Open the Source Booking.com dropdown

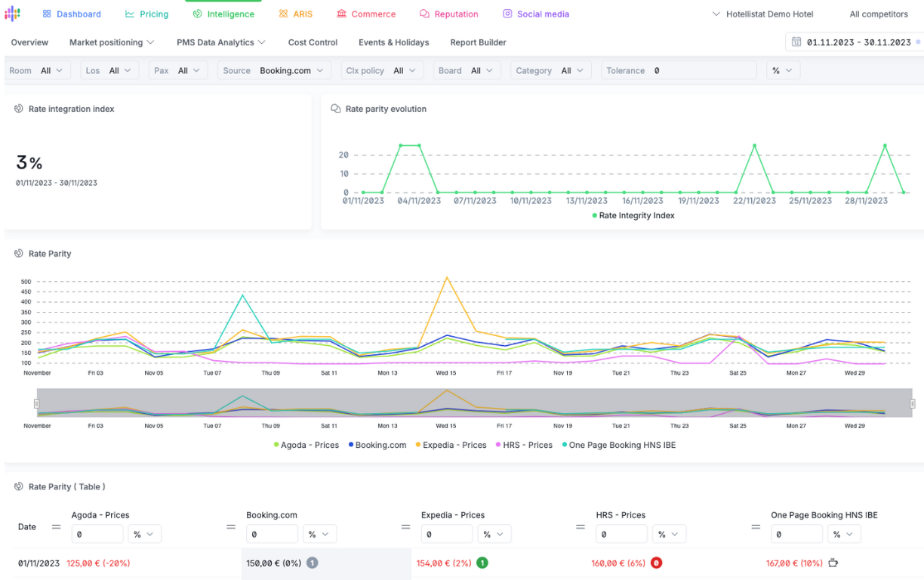point(275,70)
